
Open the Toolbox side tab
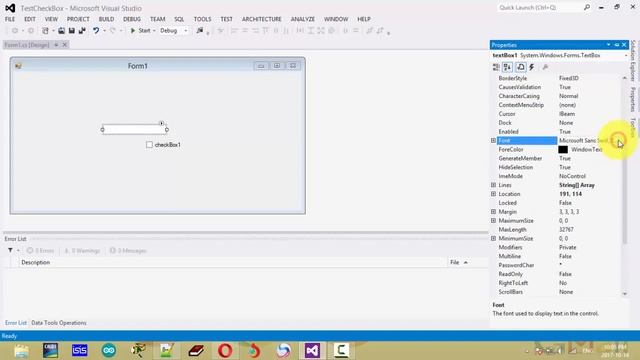pos(633,127)
